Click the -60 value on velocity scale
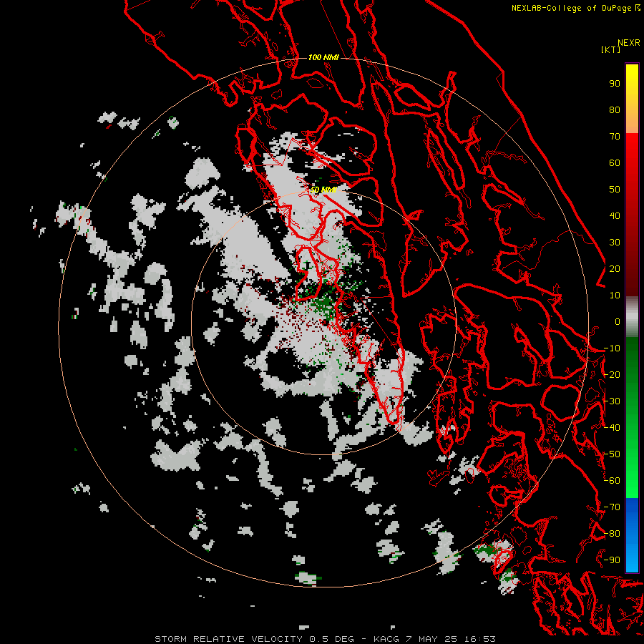 tap(612, 481)
